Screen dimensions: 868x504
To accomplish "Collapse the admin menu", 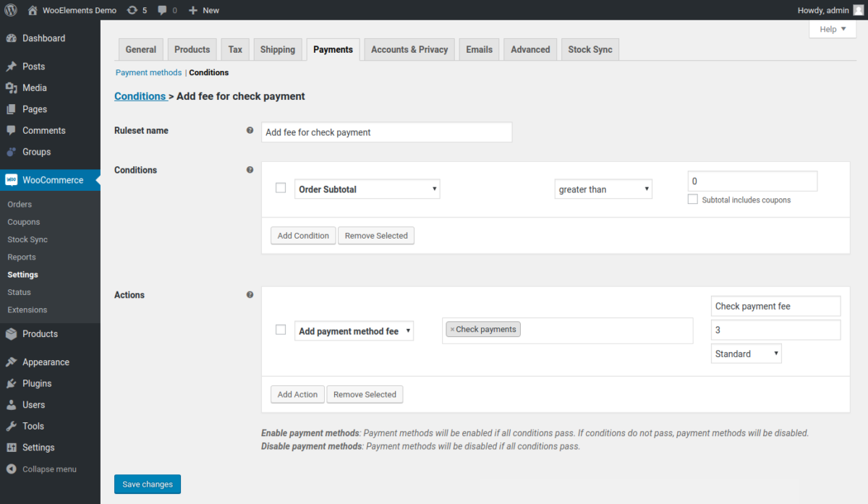I will click(13, 469).
